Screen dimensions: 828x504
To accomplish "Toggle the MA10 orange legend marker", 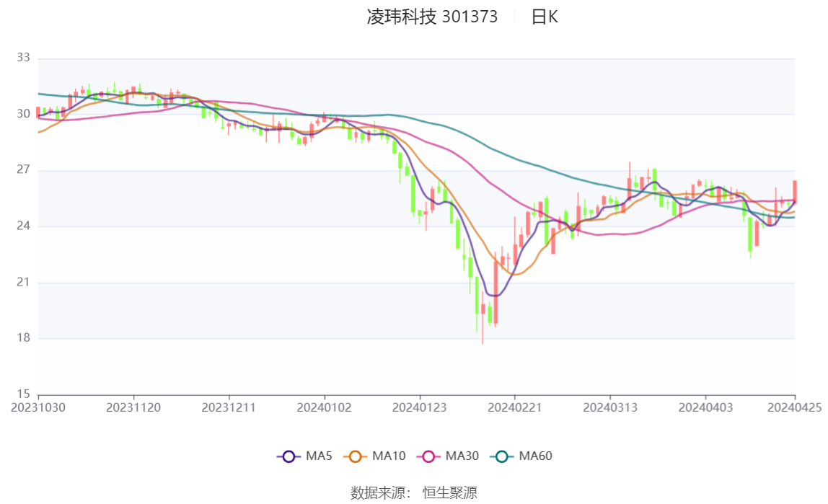I will [x=355, y=456].
